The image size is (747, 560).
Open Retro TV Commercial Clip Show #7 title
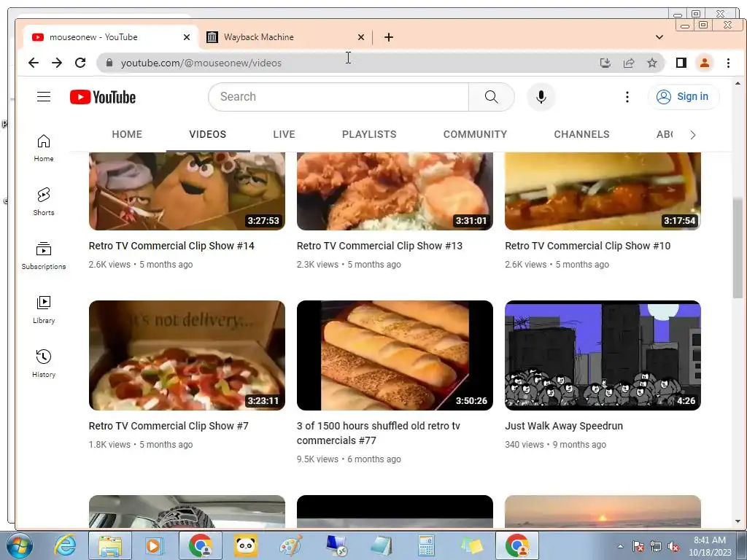coord(169,426)
